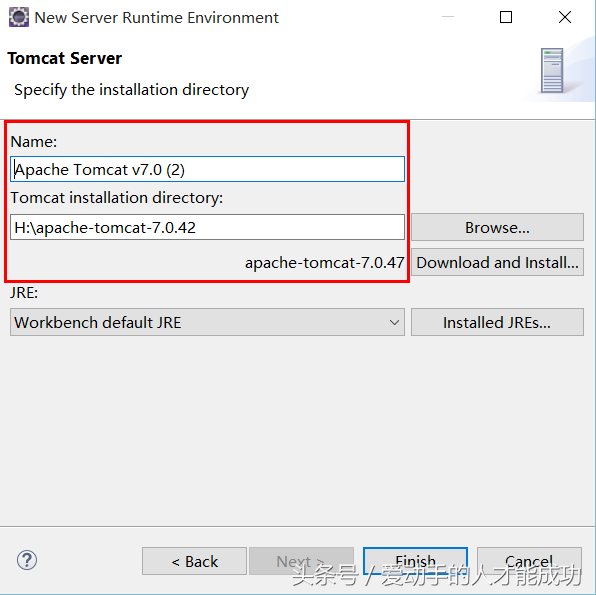Close the New Server Runtime Environment dialog
596x595 pixels.
point(564,17)
